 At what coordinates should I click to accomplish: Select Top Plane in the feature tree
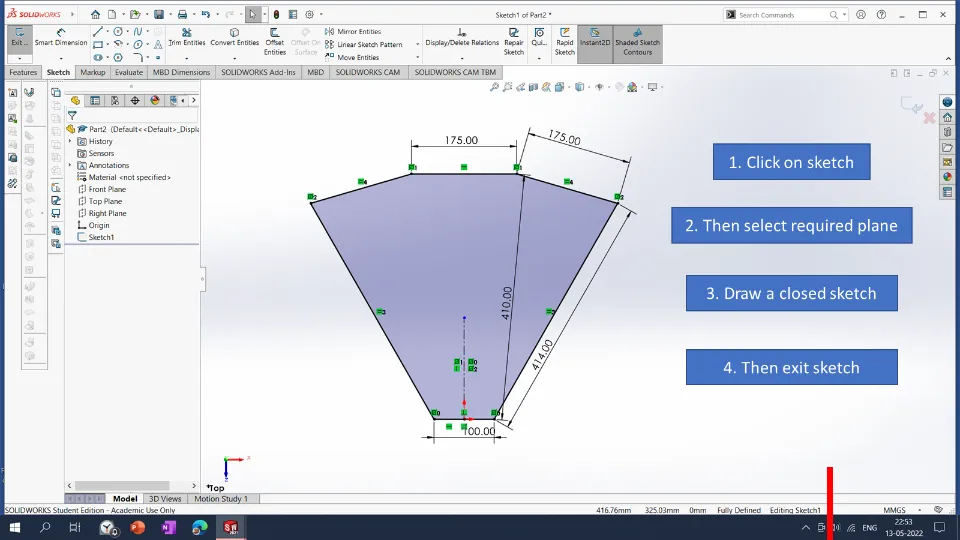(x=100, y=201)
